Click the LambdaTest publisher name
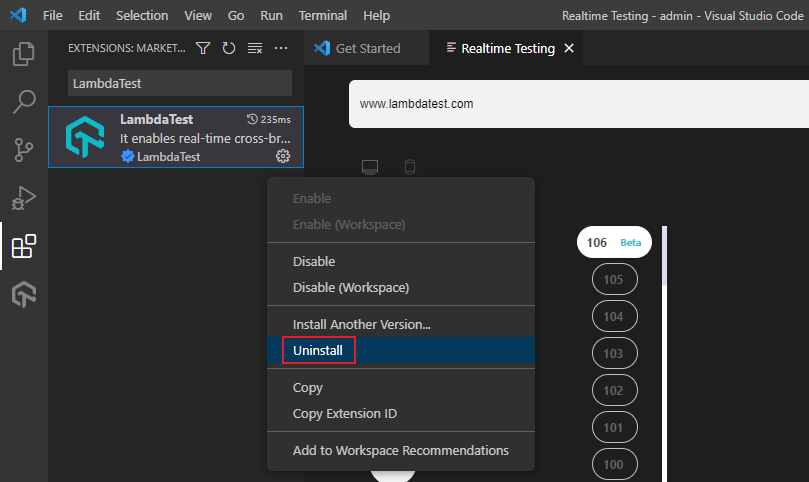 (169, 157)
